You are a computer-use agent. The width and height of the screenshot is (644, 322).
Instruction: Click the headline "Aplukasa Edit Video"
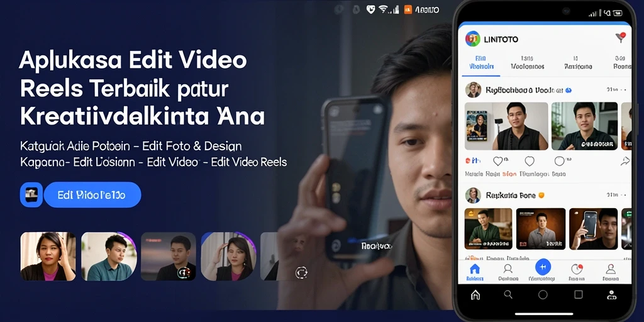133,60
